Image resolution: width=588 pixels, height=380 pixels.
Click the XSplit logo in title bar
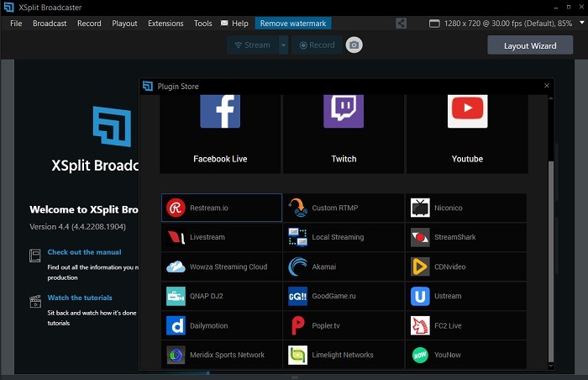pos(8,7)
